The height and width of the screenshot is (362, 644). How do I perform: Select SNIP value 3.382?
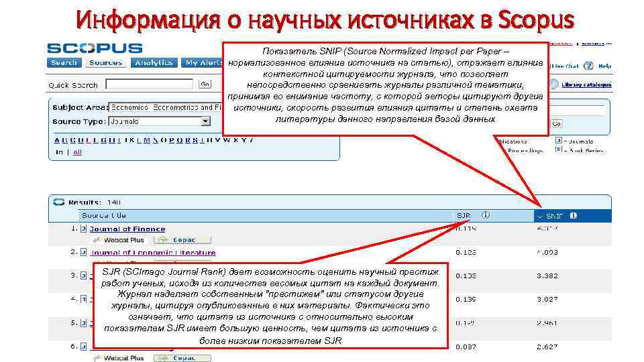coord(547,276)
